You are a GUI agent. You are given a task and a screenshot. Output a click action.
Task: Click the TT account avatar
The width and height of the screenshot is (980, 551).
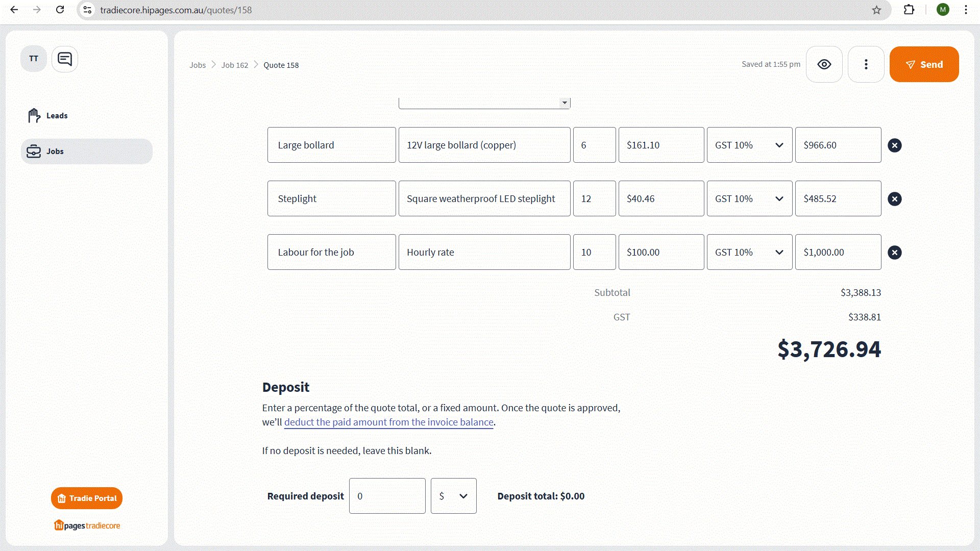[x=34, y=59]
